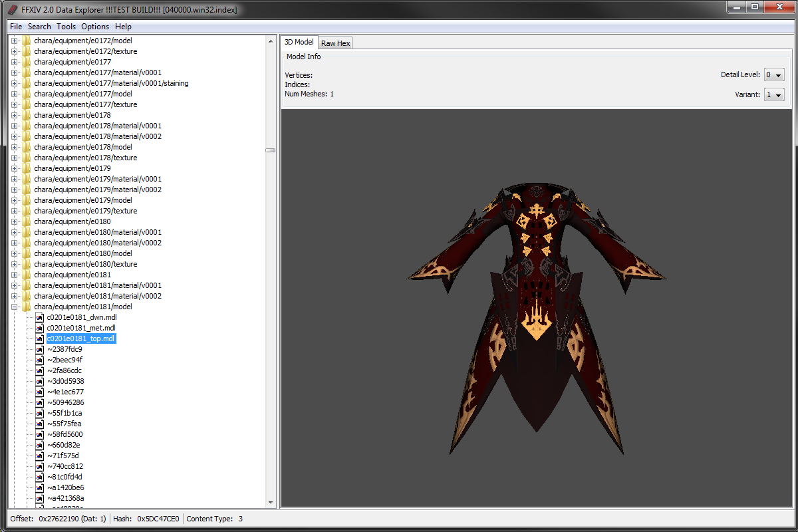Image resolution: width=798 pixels, height=532 pixels.
Task: Select the 3D Model tab
Action: [299, 42]
